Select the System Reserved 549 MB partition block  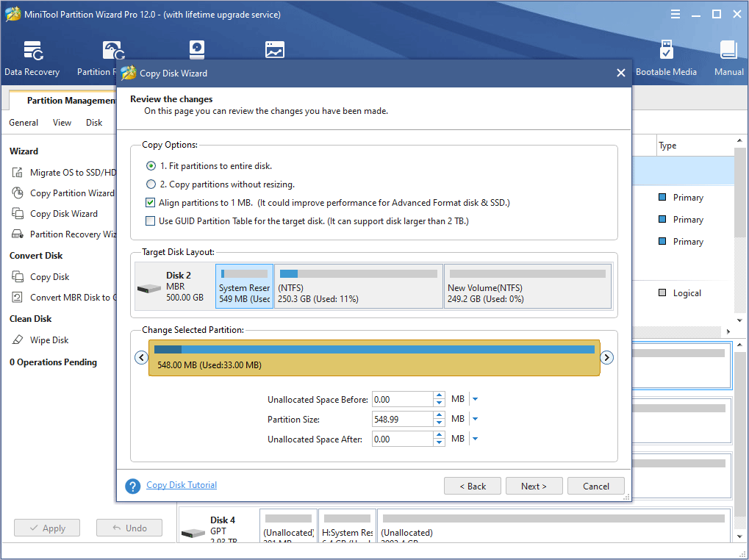point(244,287)
